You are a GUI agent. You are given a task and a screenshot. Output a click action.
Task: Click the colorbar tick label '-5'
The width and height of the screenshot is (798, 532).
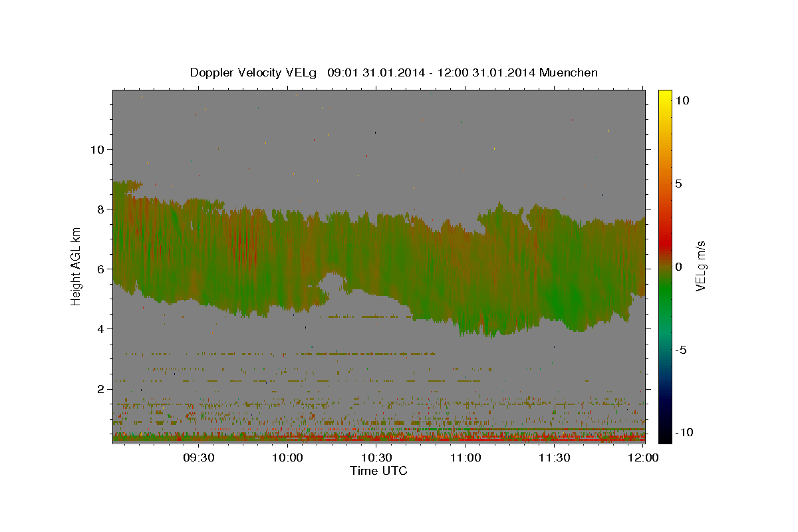[x=680, y=350]
